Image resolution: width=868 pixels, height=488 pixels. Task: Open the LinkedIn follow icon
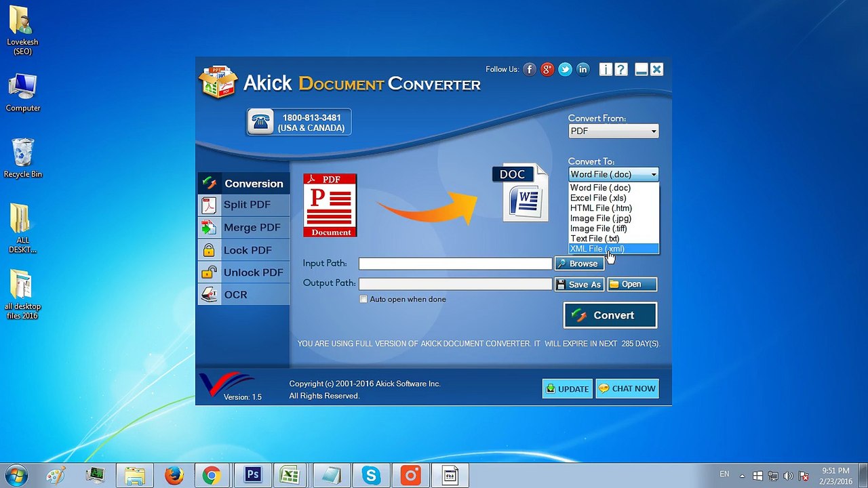[x=583, y=69]
